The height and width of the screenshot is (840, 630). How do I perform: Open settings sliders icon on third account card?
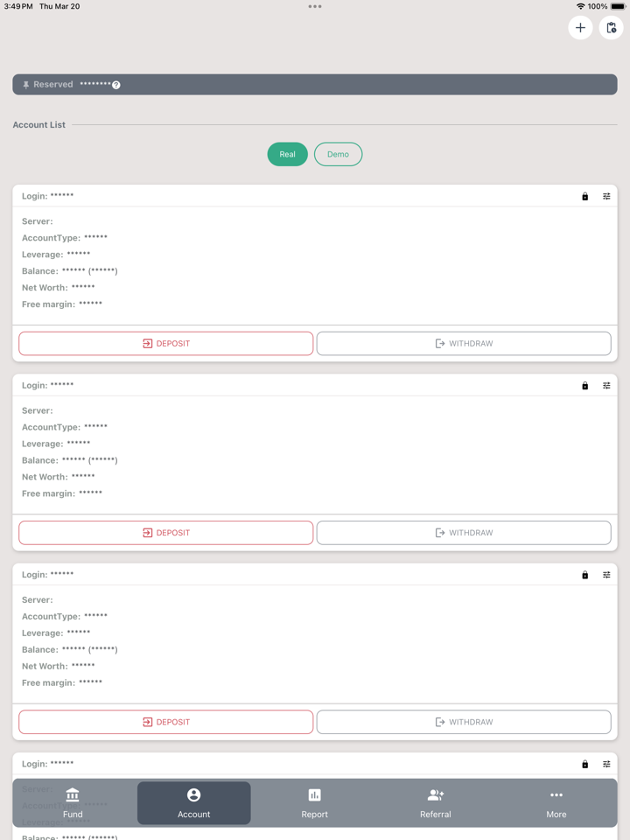(x=606, y=575)
